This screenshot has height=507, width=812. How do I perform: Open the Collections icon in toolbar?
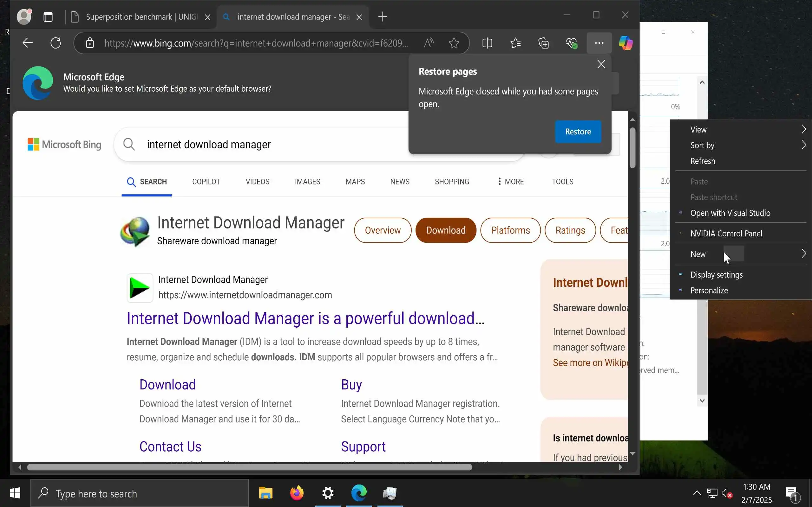pyautogui.click(x=543, y=43)
